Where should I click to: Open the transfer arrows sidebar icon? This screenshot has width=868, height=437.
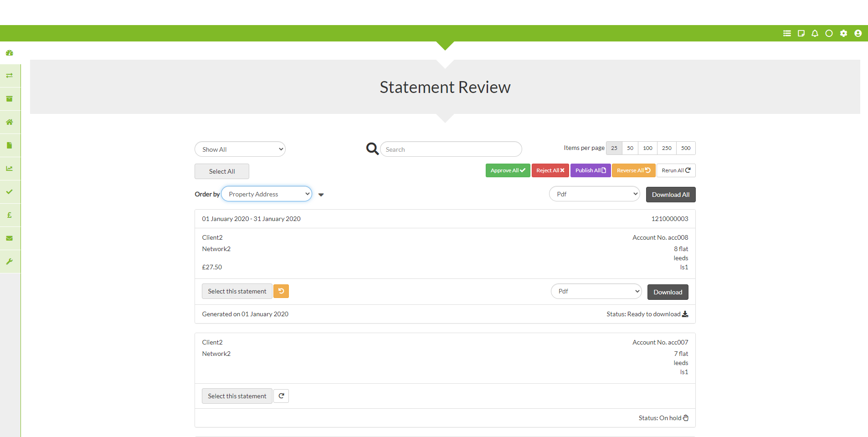click(x=10, y=76)
